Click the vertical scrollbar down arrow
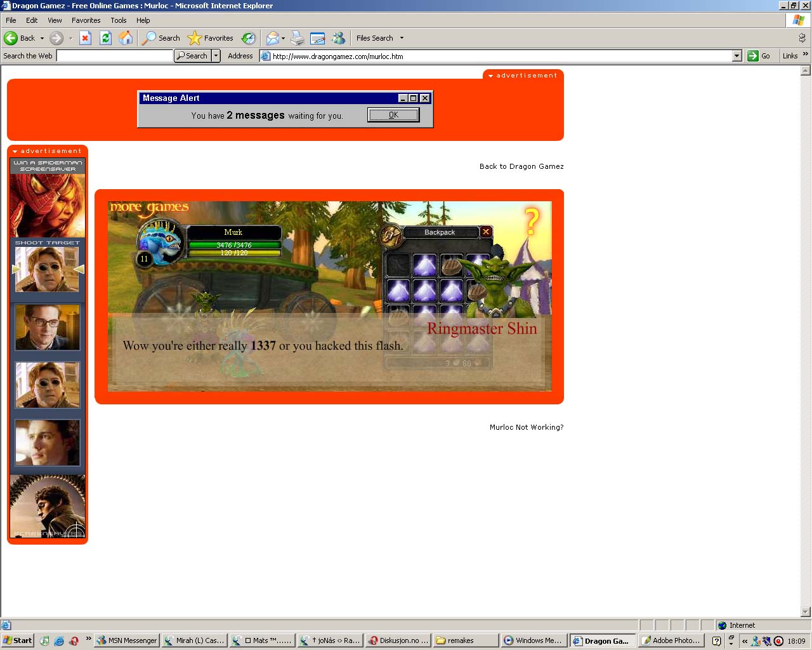812x650 pixels. pos(806,612)
